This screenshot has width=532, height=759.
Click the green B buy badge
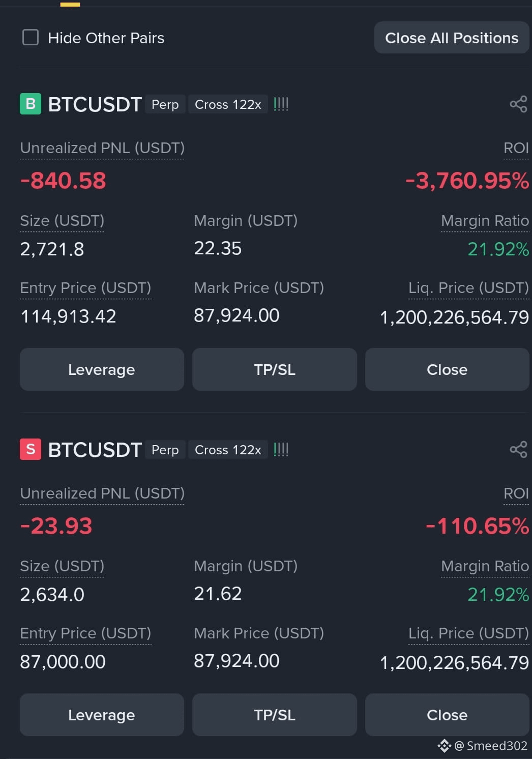(31, 104)
